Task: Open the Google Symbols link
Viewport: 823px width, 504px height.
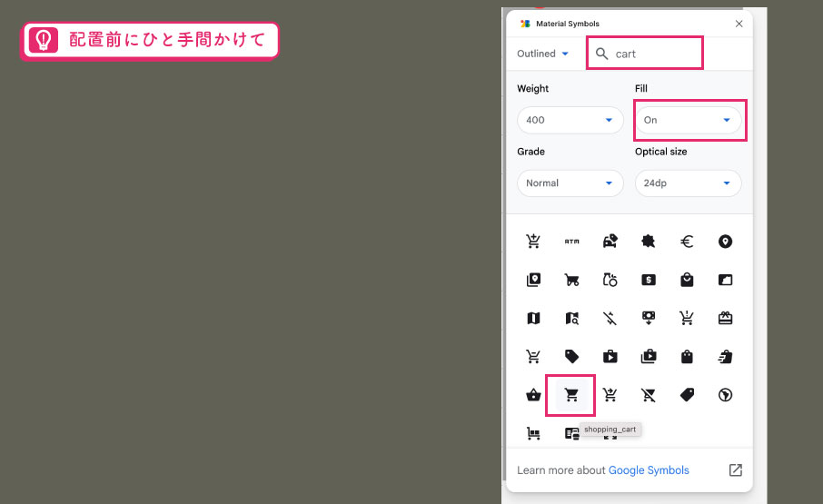Action: (x=649, y=469)
